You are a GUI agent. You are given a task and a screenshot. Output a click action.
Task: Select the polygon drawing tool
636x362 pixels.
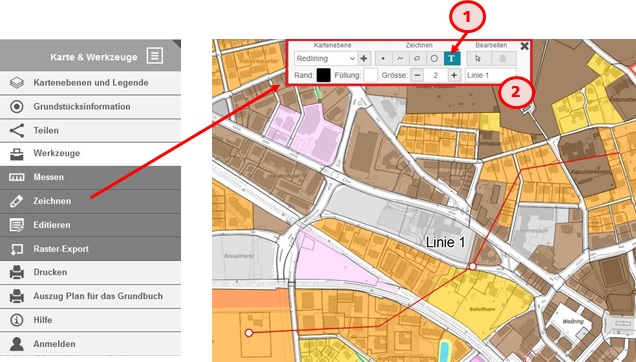click(x=417, y=58)
